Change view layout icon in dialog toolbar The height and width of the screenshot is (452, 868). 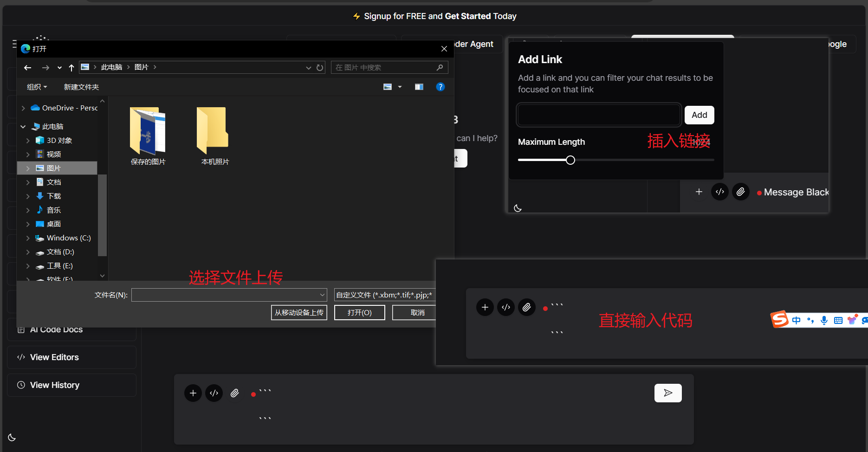(388, 87)
